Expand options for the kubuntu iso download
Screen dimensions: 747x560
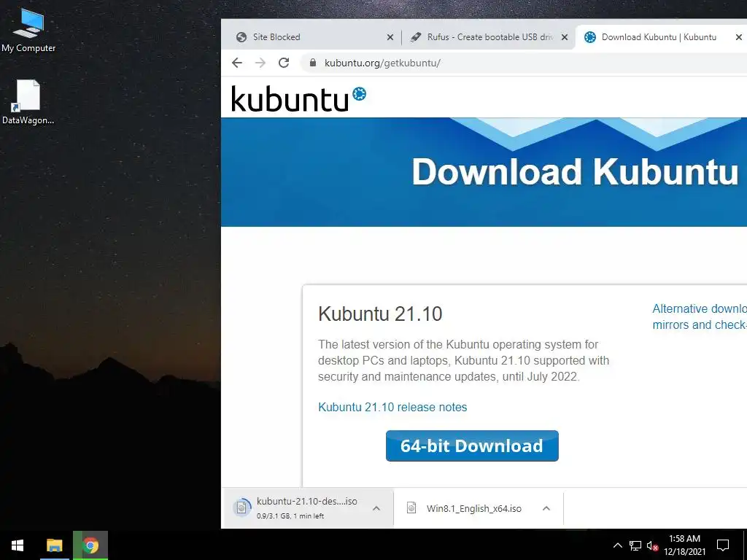[376, 508]
